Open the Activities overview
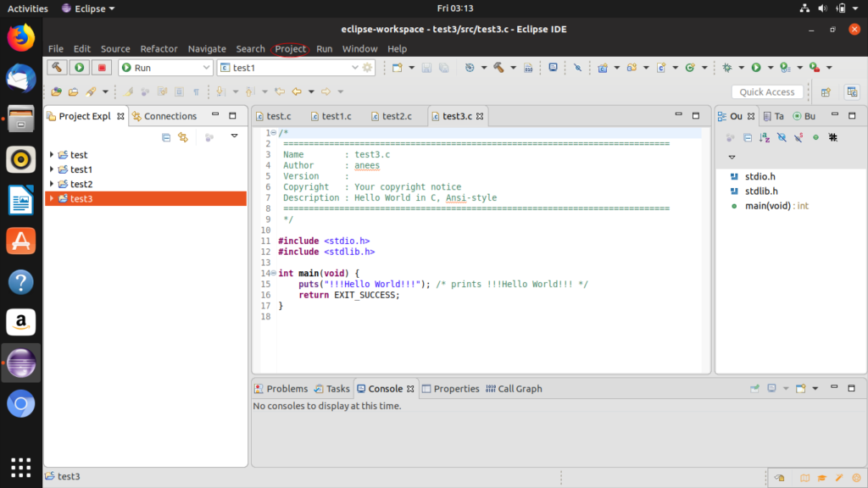Screen dimensions: 868x488 (x=28, y=8)
